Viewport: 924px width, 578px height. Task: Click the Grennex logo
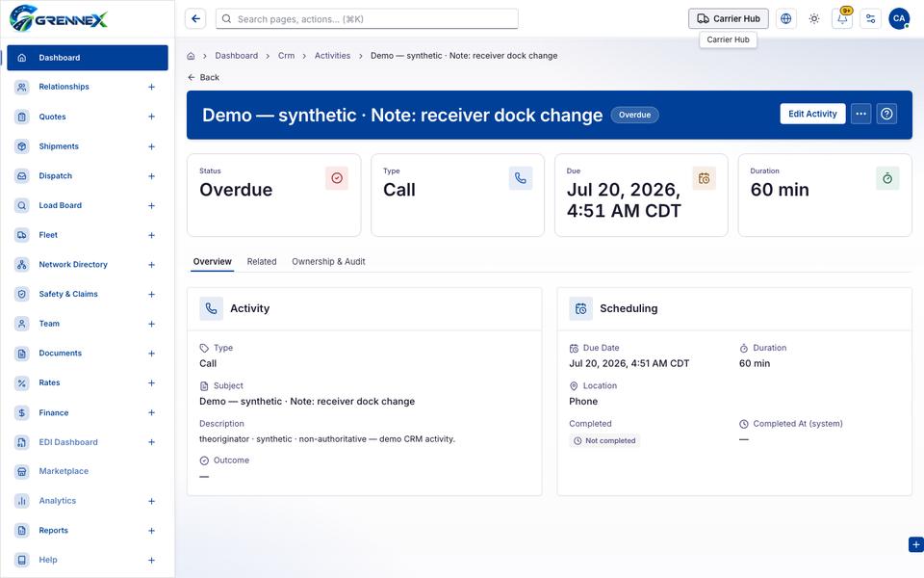click(59, 18)
